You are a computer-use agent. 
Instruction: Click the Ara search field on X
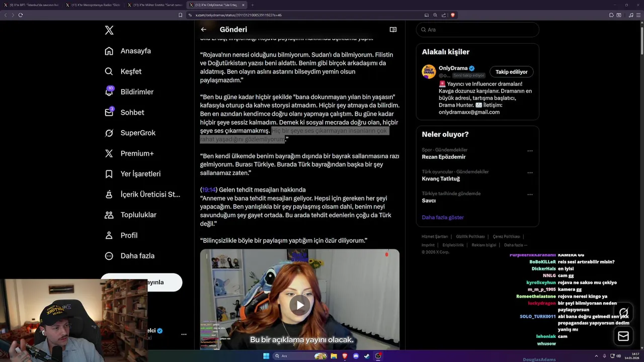477,30
